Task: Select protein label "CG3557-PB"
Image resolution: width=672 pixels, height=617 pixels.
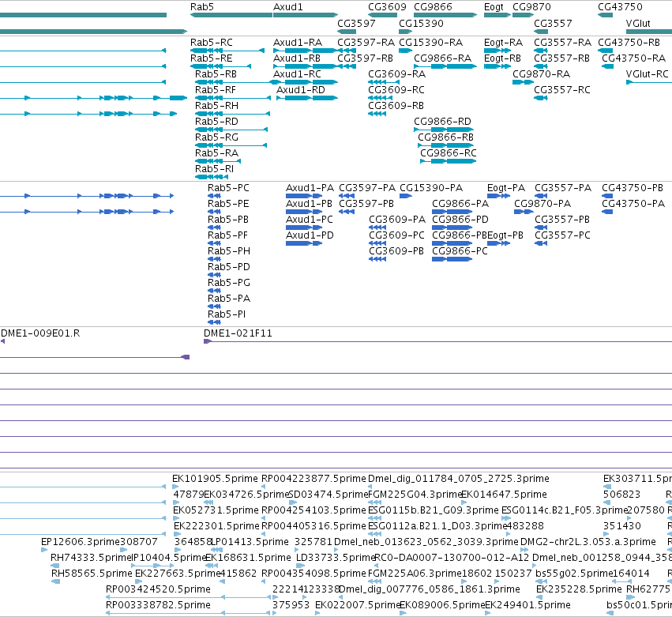Action: (x=562, y=220)
